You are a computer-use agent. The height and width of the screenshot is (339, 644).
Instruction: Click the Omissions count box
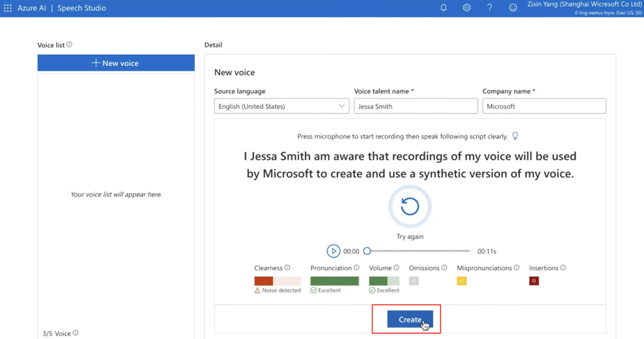coord(414,281)
